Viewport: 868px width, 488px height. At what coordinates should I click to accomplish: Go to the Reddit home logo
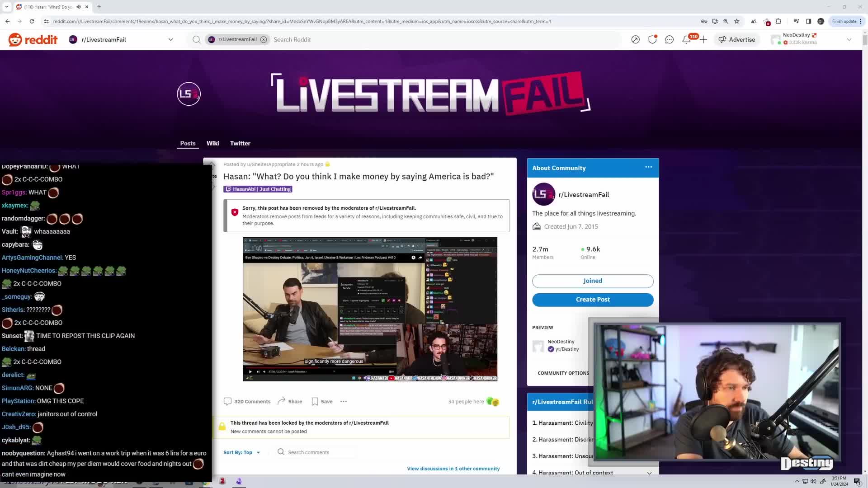point(33,40)
